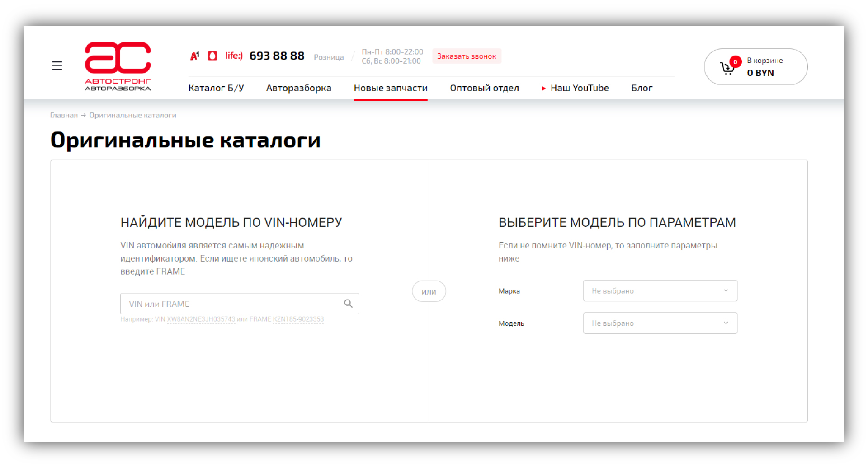Go to the Авторазборка menu item
Image resolution: width=868 pixels, height=468 pixels.
(298, 88)
